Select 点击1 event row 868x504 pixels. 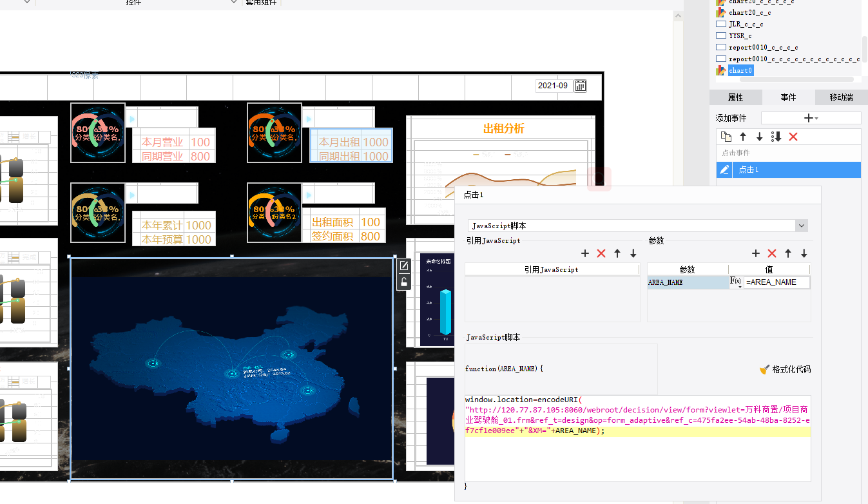[x=789, y=170]
